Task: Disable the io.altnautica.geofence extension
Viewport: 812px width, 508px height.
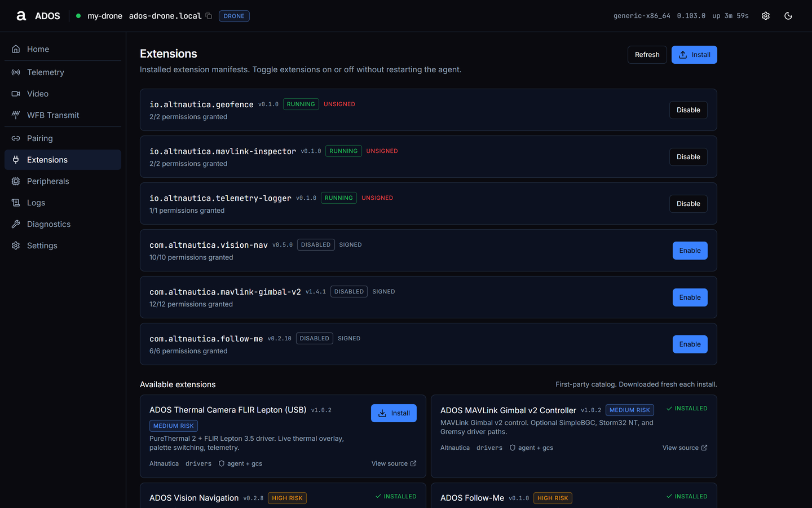Action: 689,110
